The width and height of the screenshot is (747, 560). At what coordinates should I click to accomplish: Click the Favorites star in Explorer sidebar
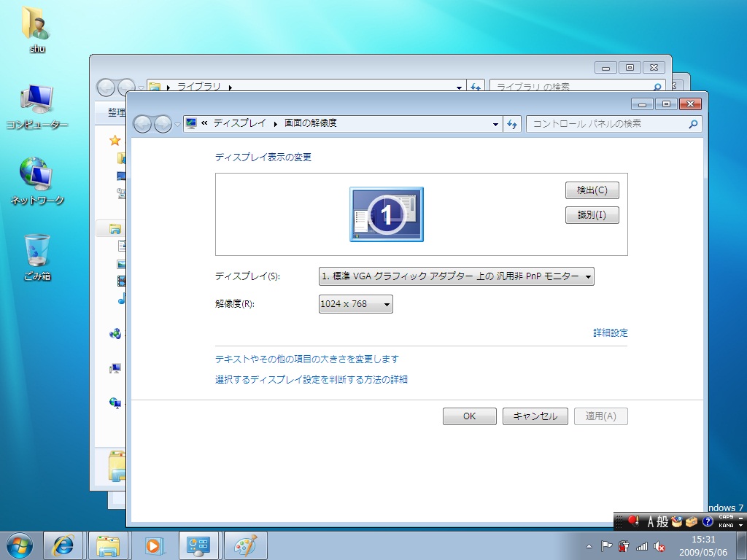tap(115, 141)
